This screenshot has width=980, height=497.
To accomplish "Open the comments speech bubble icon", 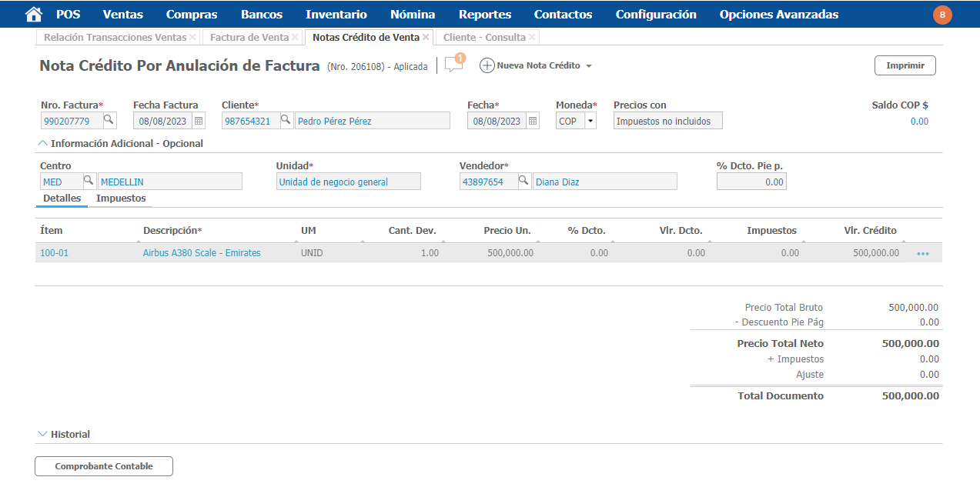I will pos(453,65).
